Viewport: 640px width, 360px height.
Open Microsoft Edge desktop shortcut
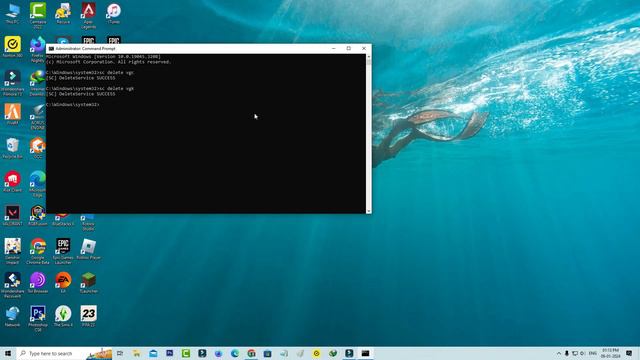coord(38,183)
